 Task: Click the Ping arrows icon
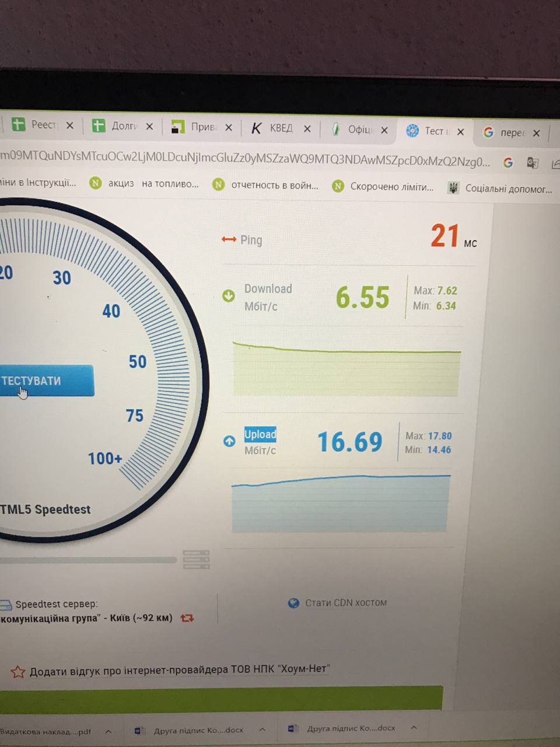click(229, 239)
